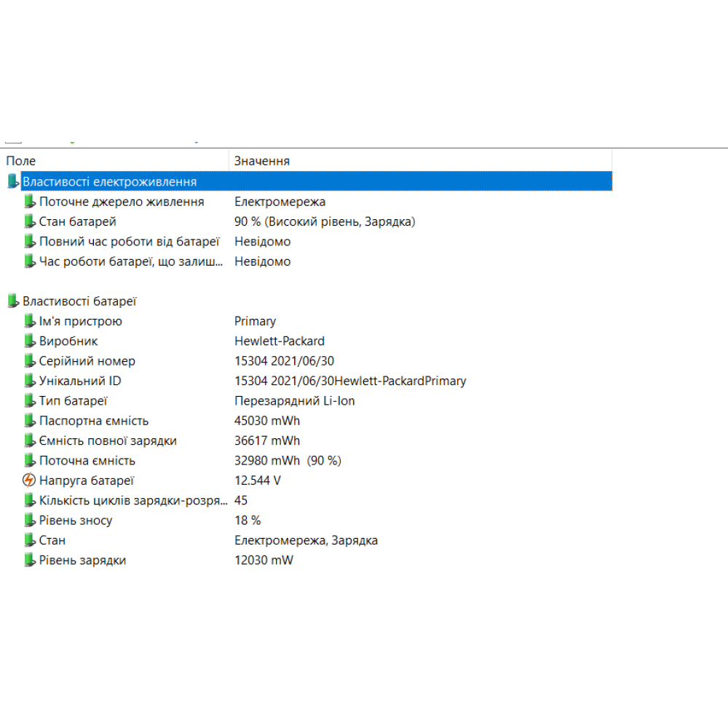Select the Ємність повної зарядки field
728x728 pixels.
(x=108, y=440)
